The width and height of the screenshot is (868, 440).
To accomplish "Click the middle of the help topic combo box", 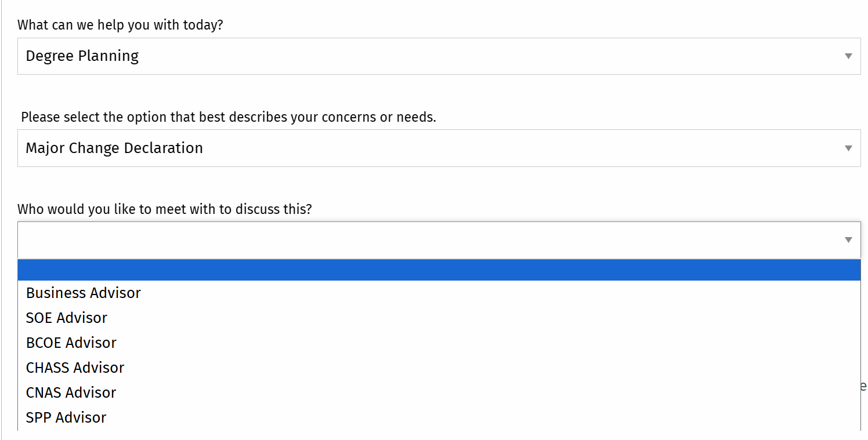I will (439, 56).
